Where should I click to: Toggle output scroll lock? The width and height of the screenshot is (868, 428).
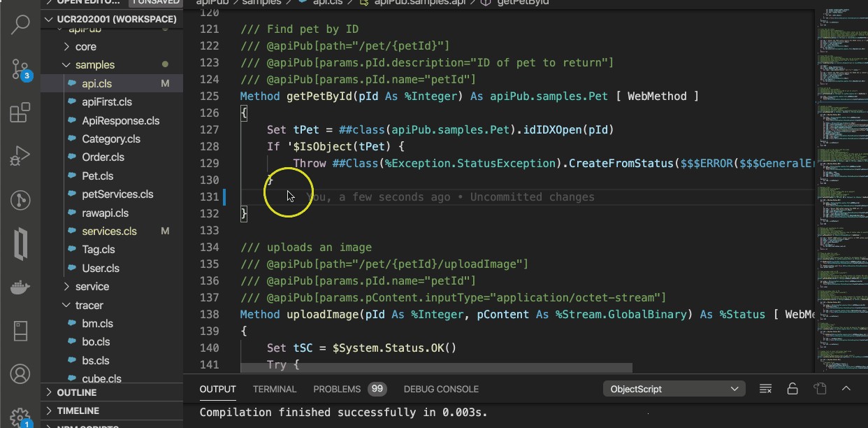pos(792,389)
